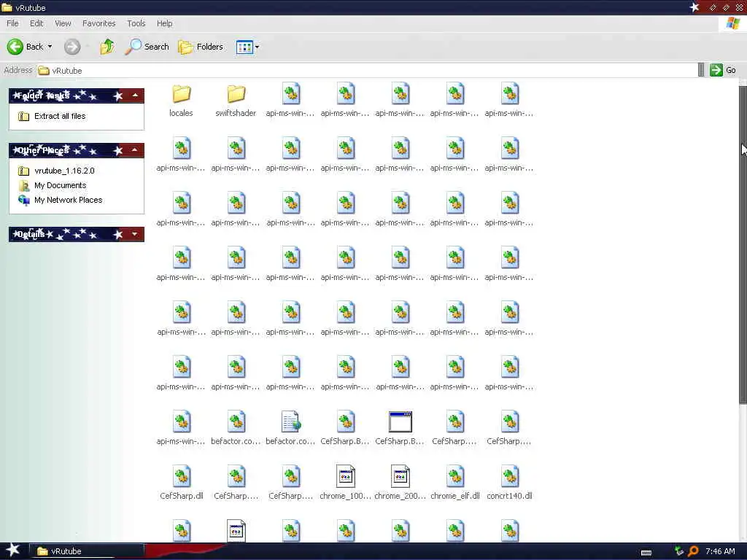This screenshot has height=560, width=747.
Task: Open the Back history dropdown arrow
Action: point(50,47)
